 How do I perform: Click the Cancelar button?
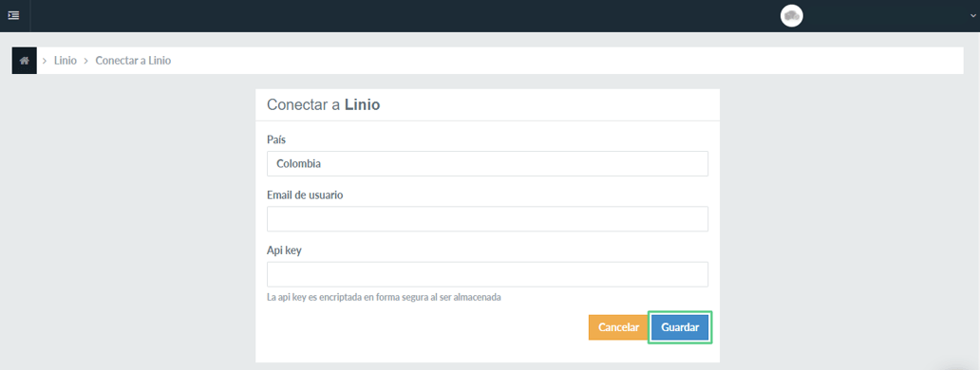tap(618, 327)
